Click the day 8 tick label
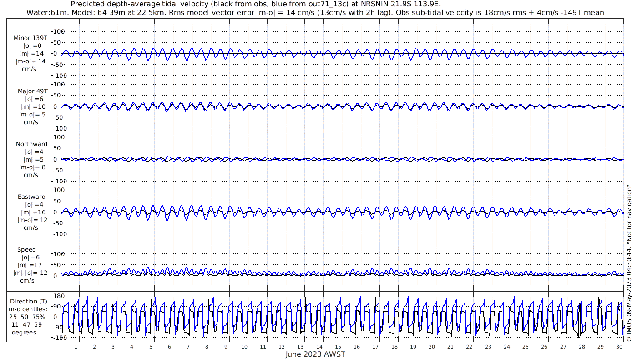 [x=207, y=347]
